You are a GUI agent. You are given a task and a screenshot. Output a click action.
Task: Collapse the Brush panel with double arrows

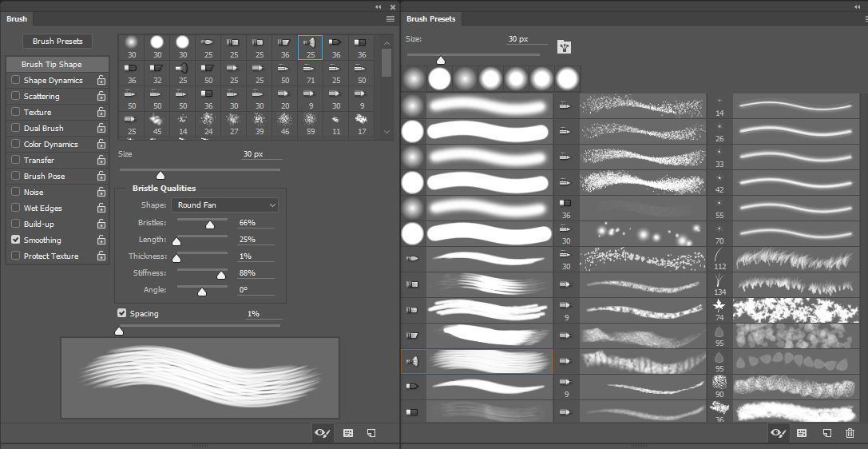click(x=379, y=6)
